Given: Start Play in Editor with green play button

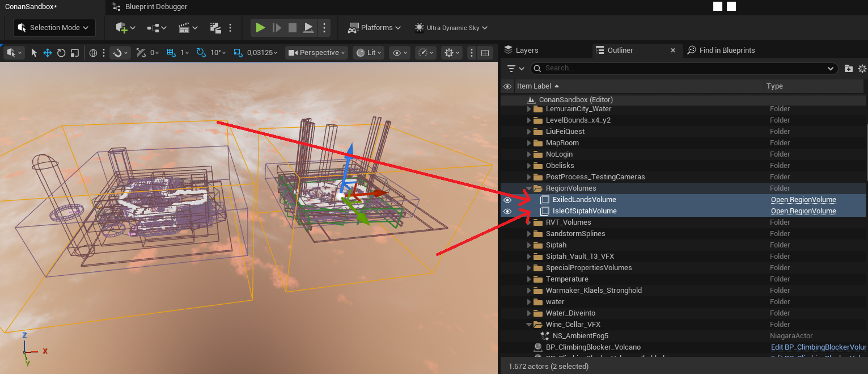Looking at the screenshot, I should [x=260, y=27].
